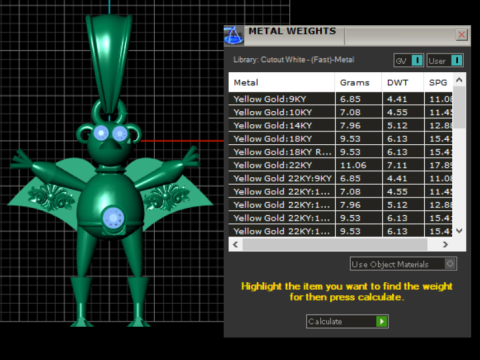This screenshot has height=360, width=480.
Task: Select the Yellow Gold 22KY:9KY row
Action: coord(340,178)
